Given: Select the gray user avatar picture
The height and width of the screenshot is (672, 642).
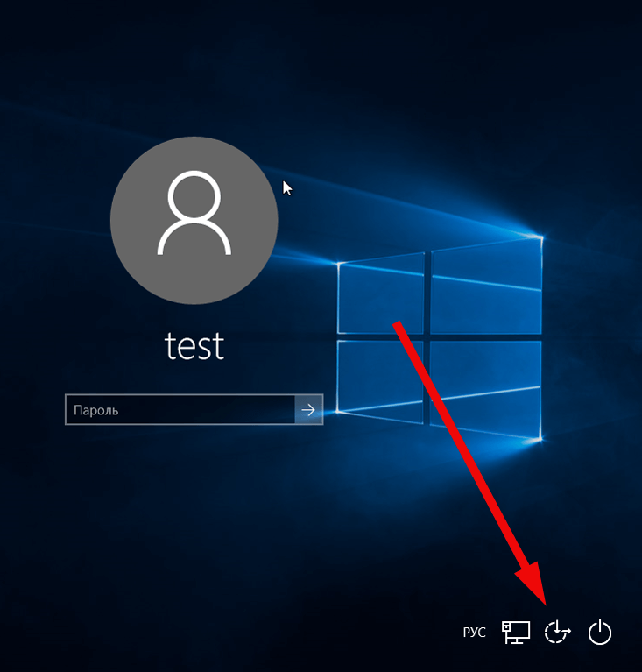Looking at the screenshot, I should pyautogui.click(x=194, y=220).
